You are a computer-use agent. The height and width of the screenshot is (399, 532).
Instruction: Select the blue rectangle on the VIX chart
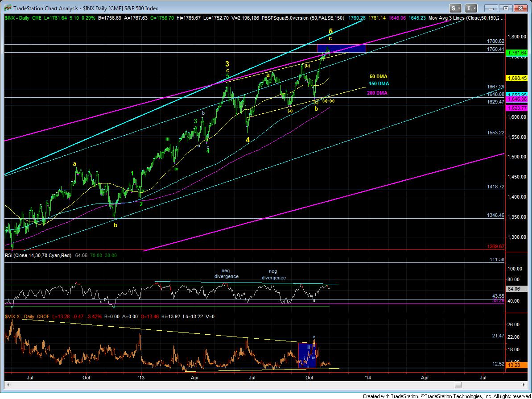click(307, 355)
